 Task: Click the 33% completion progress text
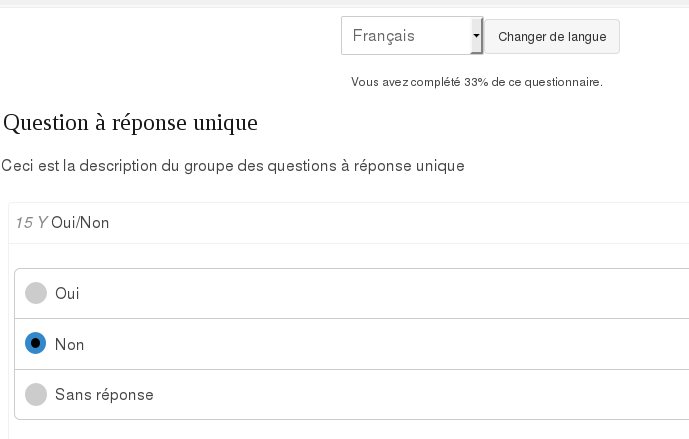pyautogui.click(x=477, y=82)
